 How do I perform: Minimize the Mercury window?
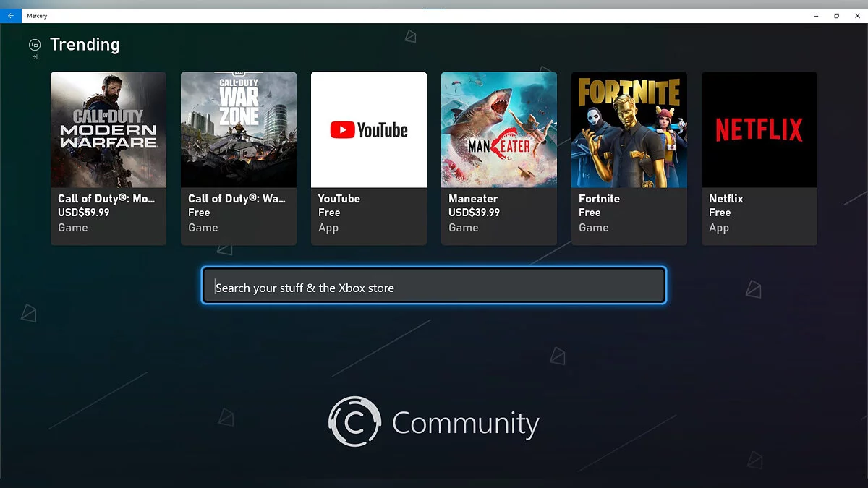(815, 16)
